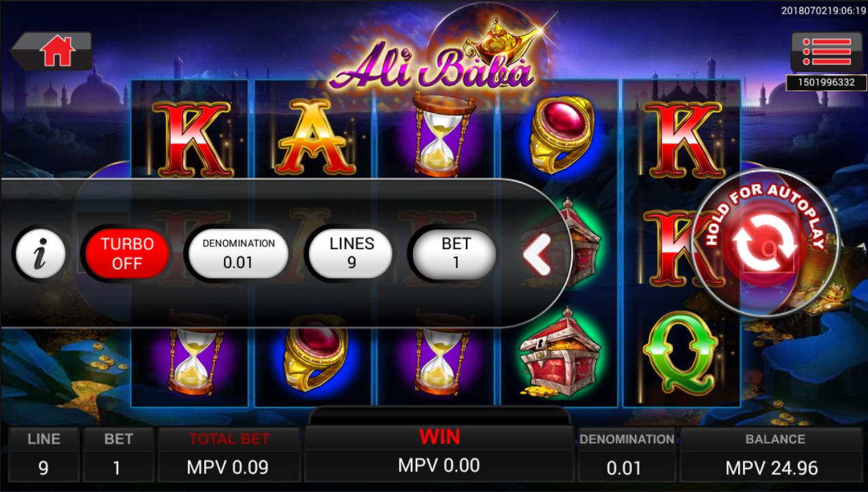Click the Ali Baba lamp logo
The width and height of the screenshot is (868, 492).
point(432,63)
